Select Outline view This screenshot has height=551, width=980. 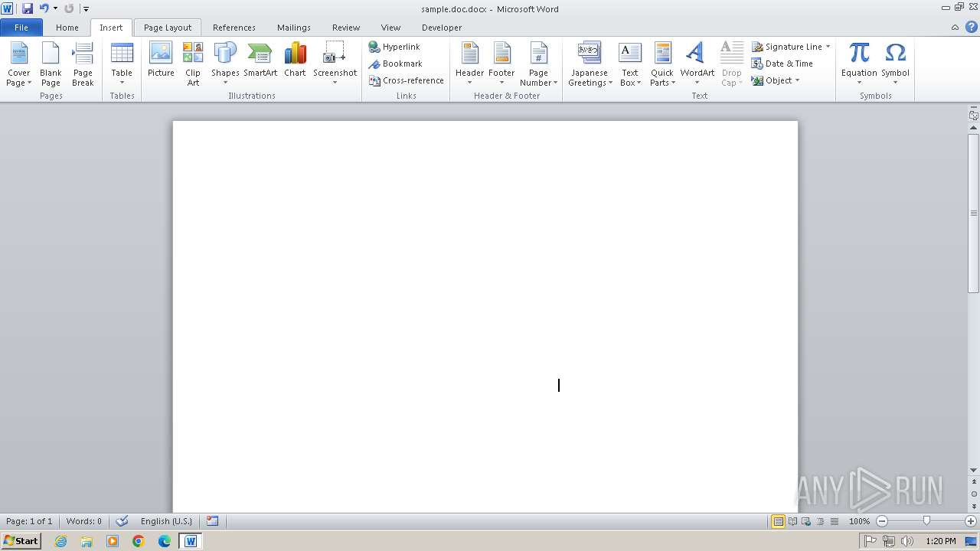(x=818, y=521)
